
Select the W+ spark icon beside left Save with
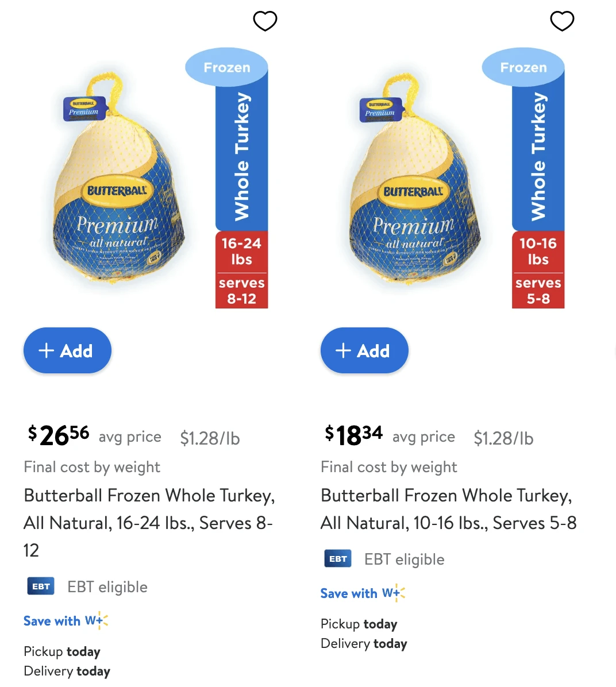102,621
